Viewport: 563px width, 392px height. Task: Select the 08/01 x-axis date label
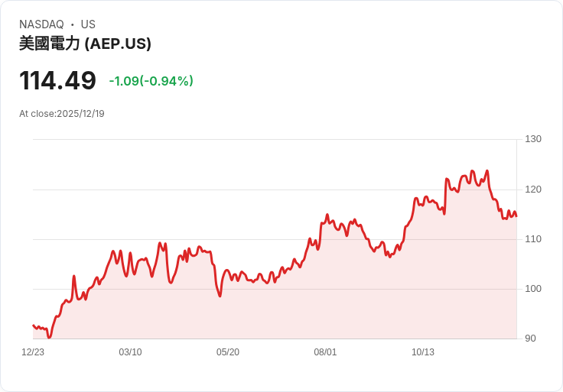pyautogui.click(x=325, y=352)
